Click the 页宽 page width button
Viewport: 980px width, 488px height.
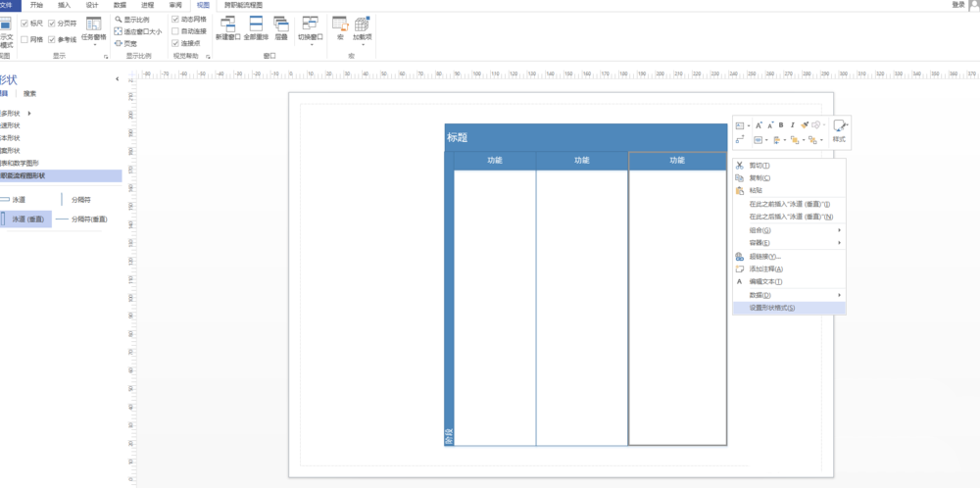pos(125,44)
